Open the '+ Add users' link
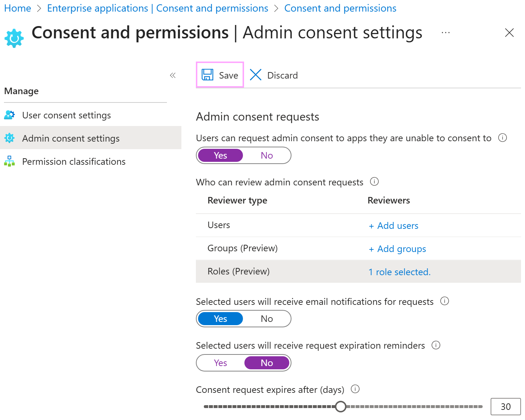This screenshot has width=525, height=420. pos(393,225)
